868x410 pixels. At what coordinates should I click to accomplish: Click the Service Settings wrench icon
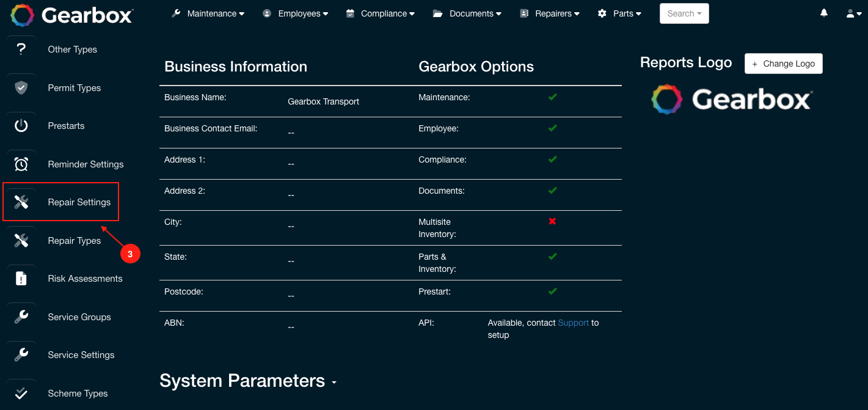coord(21,355)
